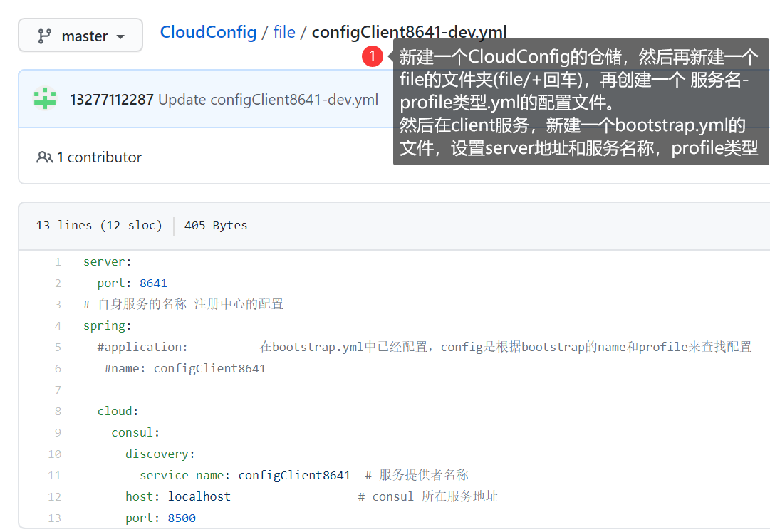The width and height of the screenshot is (770, 532).
Task: Click the 405 Bytes file size
Action: pyautogui.click(x=216, y=225)
